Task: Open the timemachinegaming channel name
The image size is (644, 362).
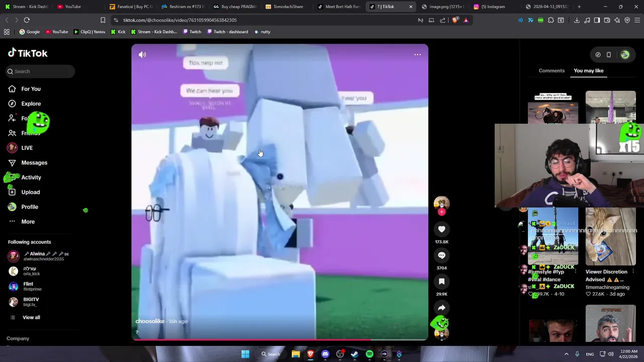Action: tap(607, 287)
